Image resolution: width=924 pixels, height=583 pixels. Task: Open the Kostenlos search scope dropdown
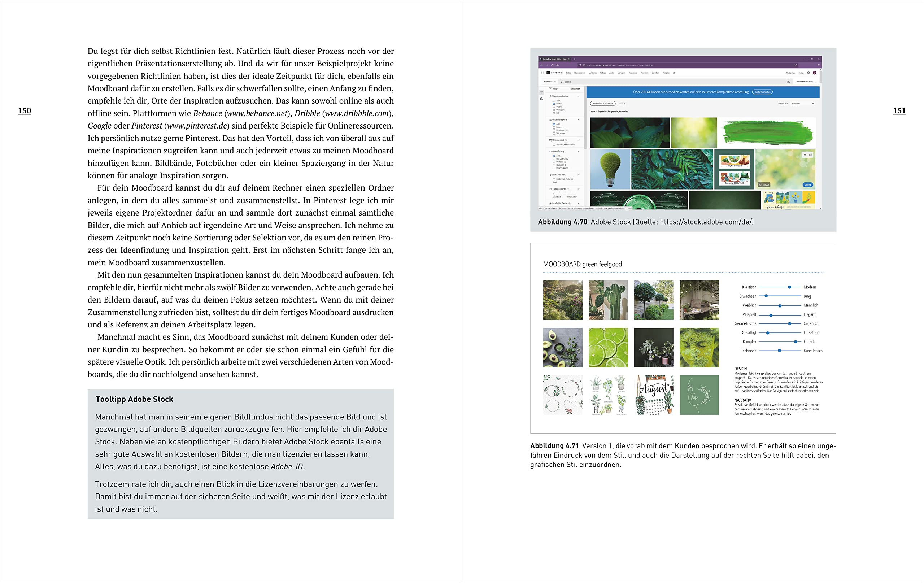pos(549,82)
